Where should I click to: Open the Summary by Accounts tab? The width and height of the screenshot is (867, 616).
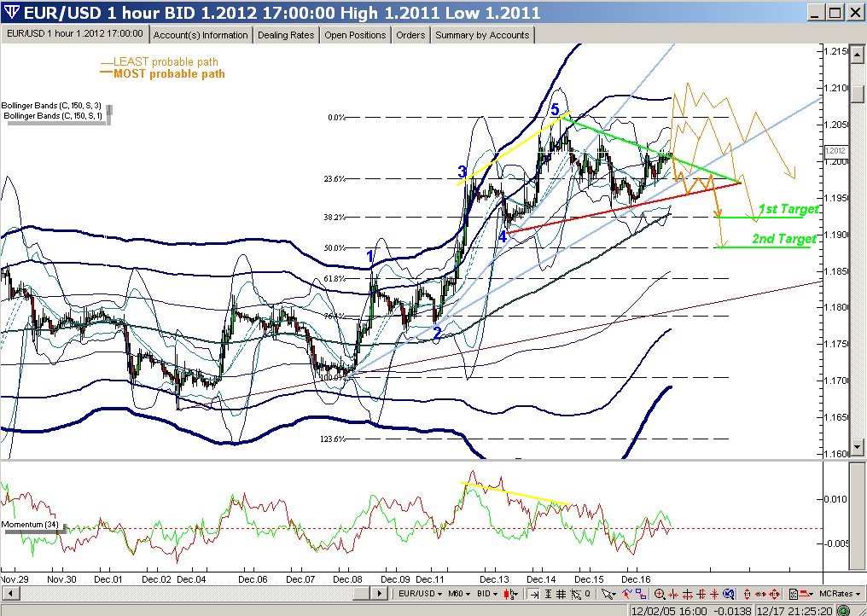pos(482,35)
